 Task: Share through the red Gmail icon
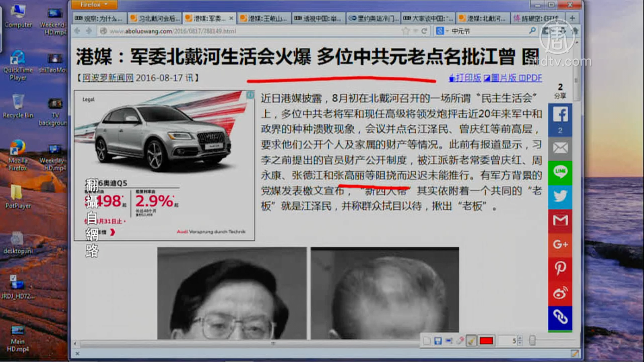(560, 220)
